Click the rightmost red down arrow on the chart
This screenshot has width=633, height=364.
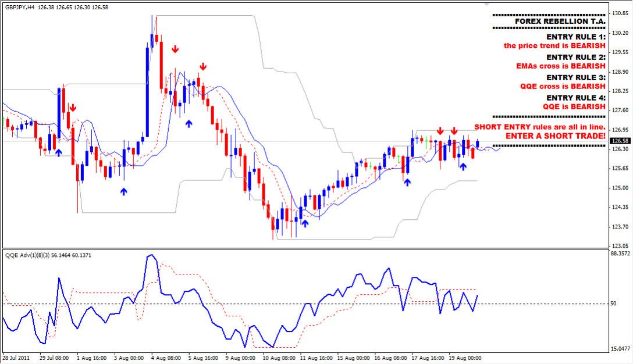point(454,130)
